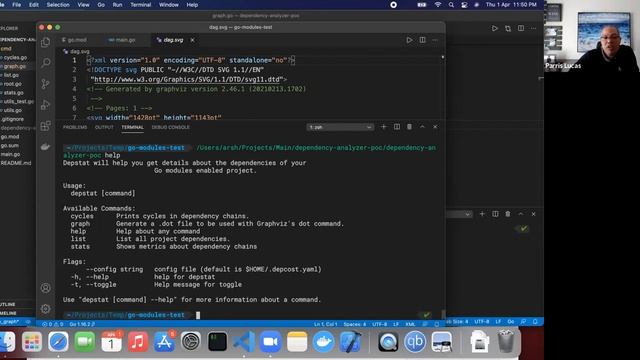The height and width of the screenshot is (360, 640).
Task: Click the Parris Lucas video thumbnail
Action: pos(592,36)
